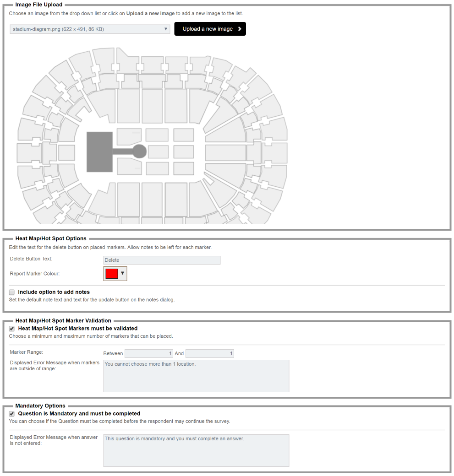Click the chevron arrow on the upload button

pos(240,29)
